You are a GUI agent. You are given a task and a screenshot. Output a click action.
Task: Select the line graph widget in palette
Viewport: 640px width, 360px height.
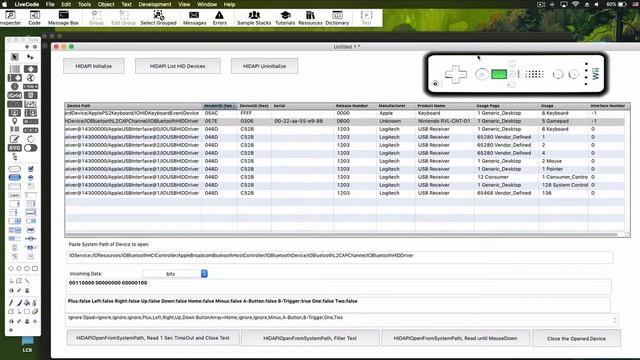tap(31, 104)
